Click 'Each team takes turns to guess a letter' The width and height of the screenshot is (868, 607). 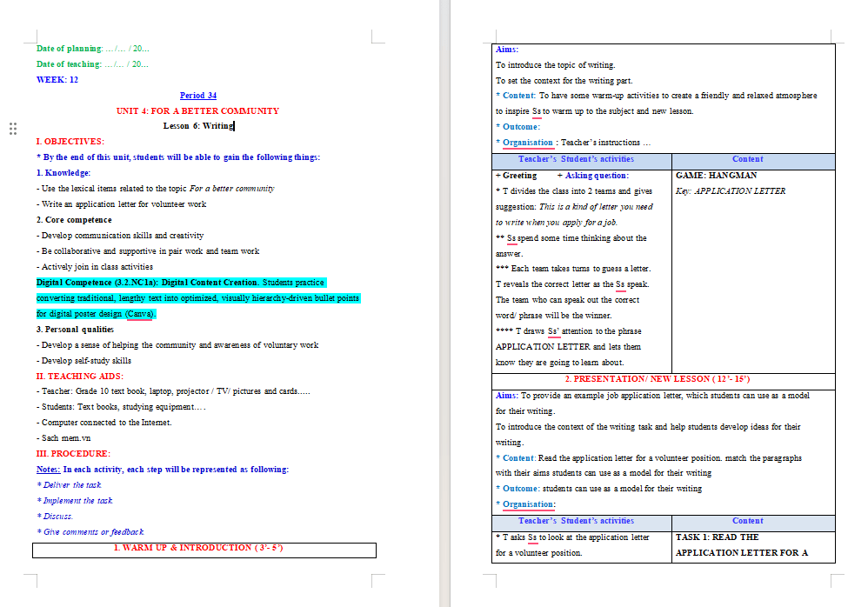click(581, 269)
